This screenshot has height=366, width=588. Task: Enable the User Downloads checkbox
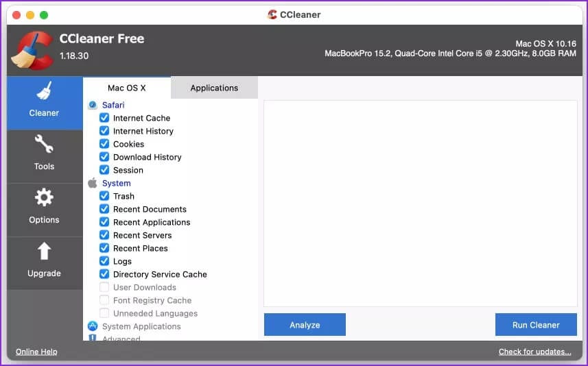104,287
